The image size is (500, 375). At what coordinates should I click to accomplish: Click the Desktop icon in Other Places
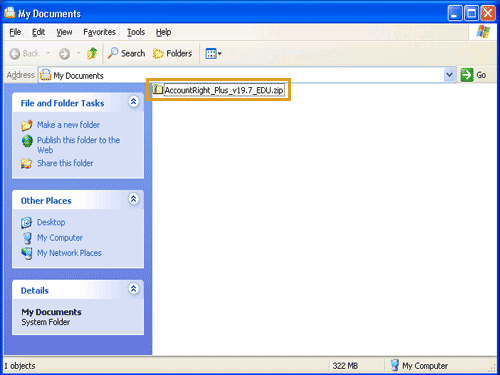coord(27,222)
